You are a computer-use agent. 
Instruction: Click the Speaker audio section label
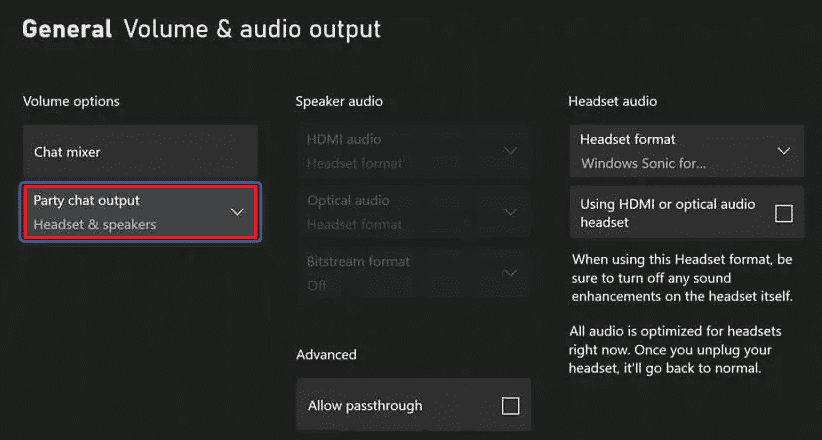click(339, 101)
